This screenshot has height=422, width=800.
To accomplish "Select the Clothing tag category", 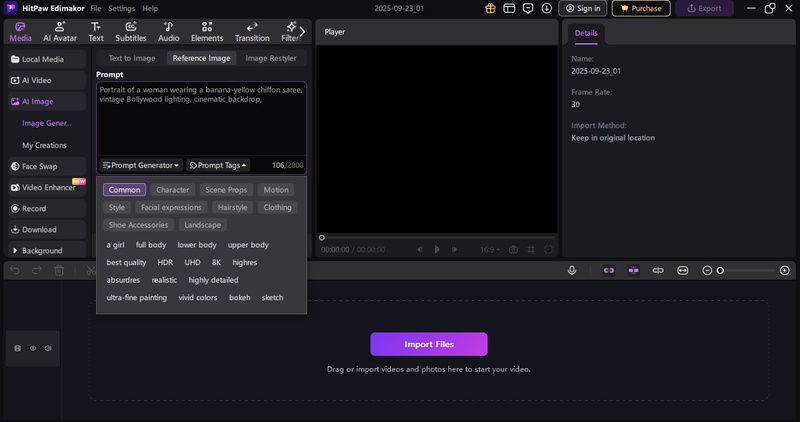I will tap(277, 208).
